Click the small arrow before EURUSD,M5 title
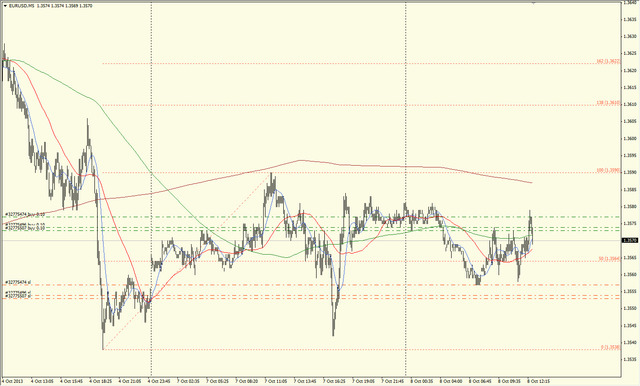 click(5, 6)
